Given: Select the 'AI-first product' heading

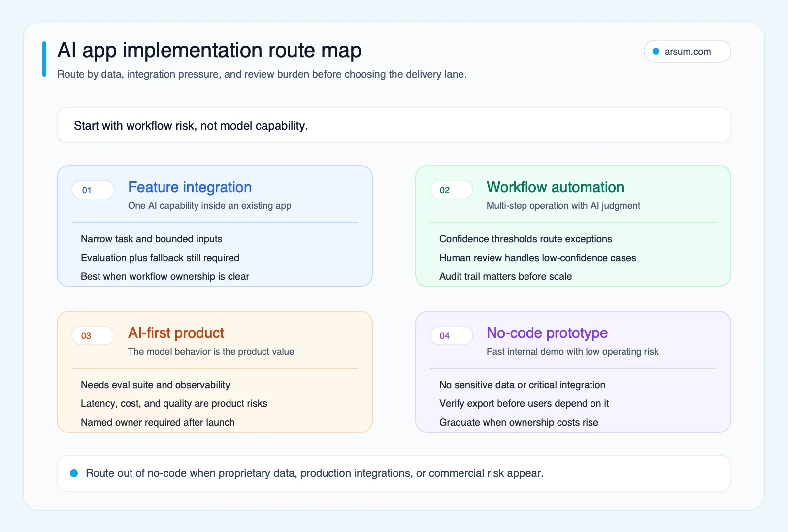Looking at the screenshot, I should (176, 333).
